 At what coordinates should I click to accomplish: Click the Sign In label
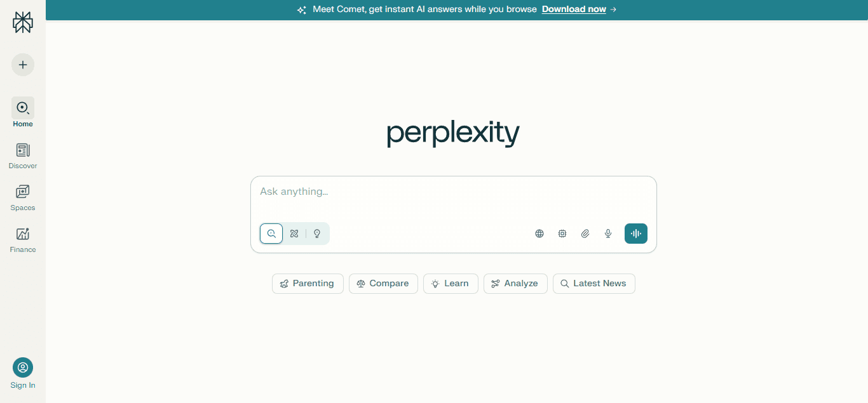tap(22, 385)
